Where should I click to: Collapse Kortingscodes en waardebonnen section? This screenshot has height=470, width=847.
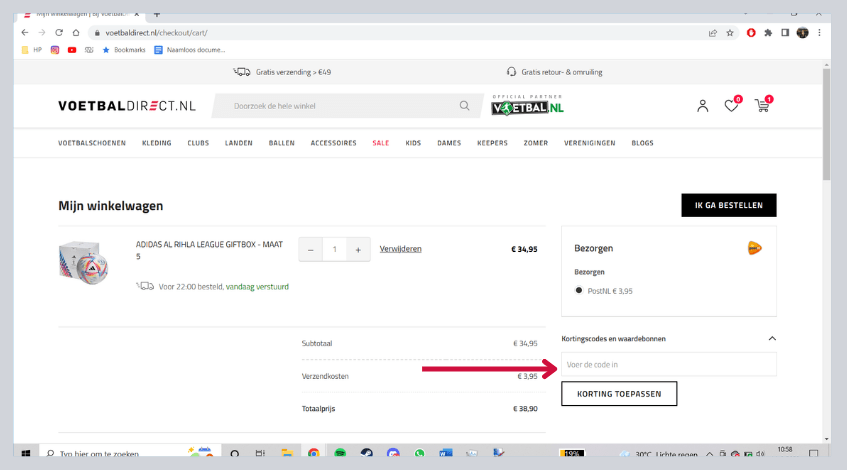(770, 338)
